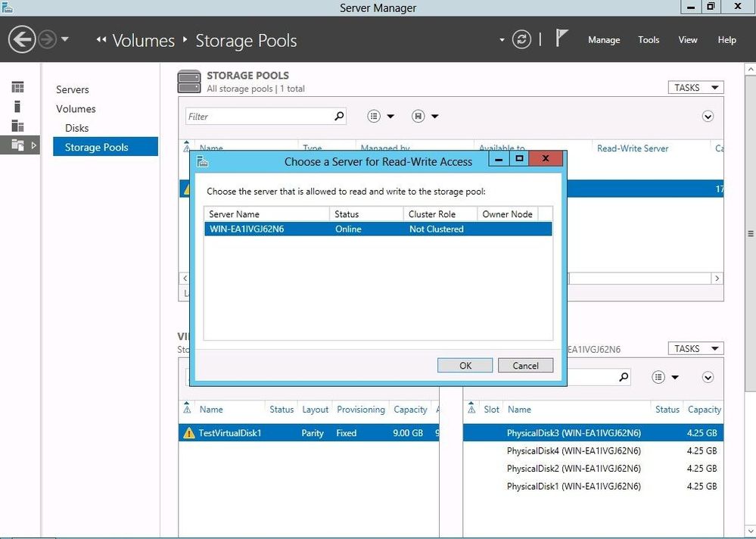Select PhysicalDisk2 row
This screenshot has height=539, width=756.
593,468
